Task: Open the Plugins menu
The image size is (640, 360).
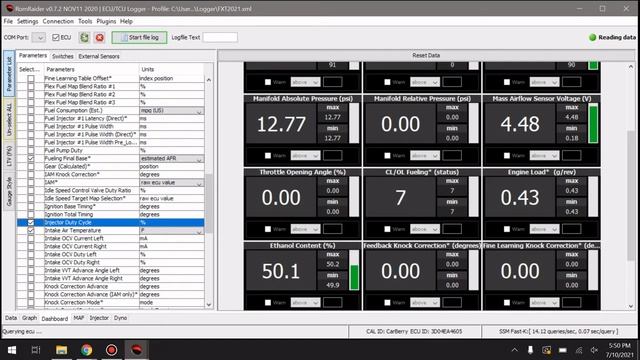Action: coord(106,21)
